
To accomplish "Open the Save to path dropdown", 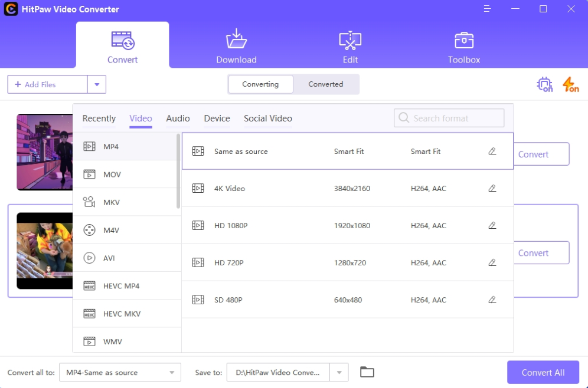I will pos(278,372).
